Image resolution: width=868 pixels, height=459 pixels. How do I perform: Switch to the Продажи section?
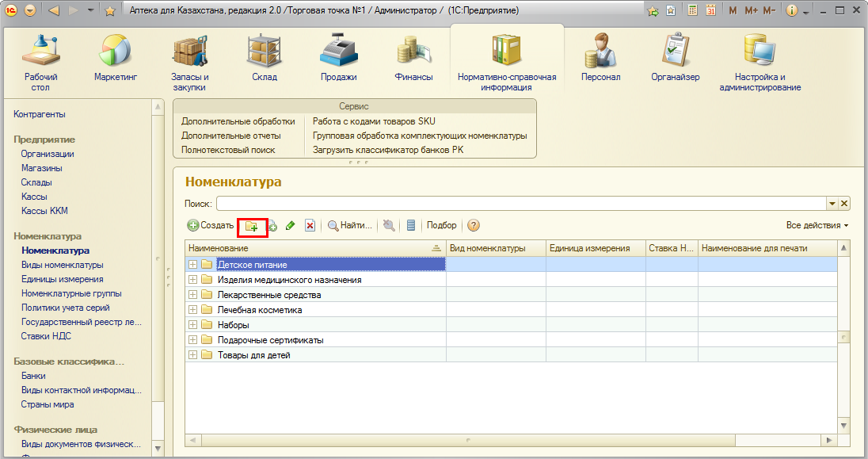pyautogui.click(x=338, y=59)
